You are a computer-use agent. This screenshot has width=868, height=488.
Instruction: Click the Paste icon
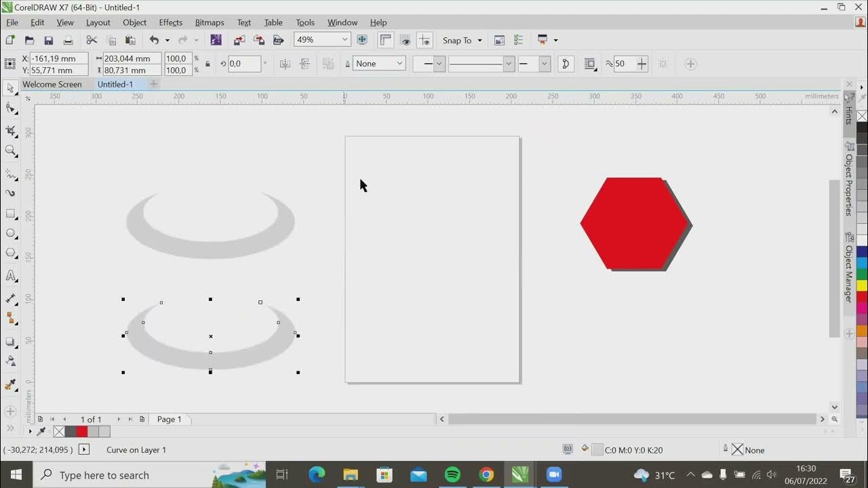coord(130,40)
